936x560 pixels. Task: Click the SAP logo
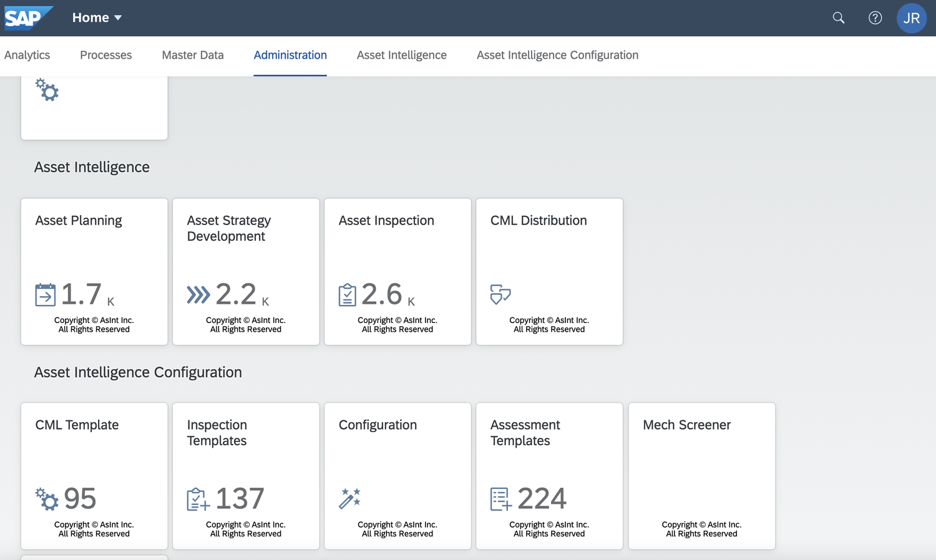(x=28, y=18)
